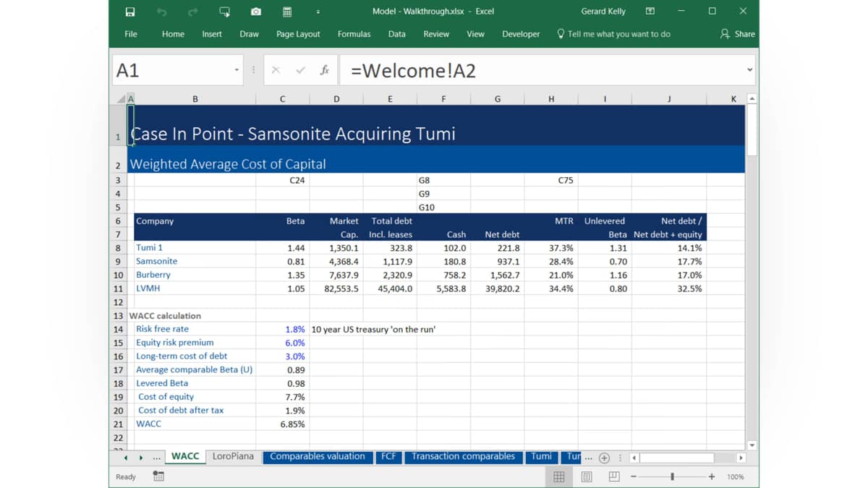Click the zoom slider handle
The height and width of the screenshot is (488, 868).
coord(673,476)
